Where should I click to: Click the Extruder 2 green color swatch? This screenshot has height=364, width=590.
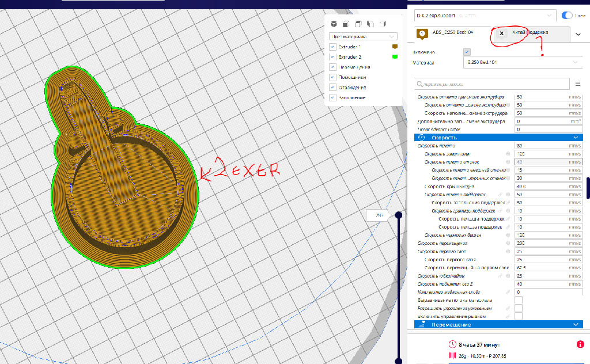[x=395, y=57]
